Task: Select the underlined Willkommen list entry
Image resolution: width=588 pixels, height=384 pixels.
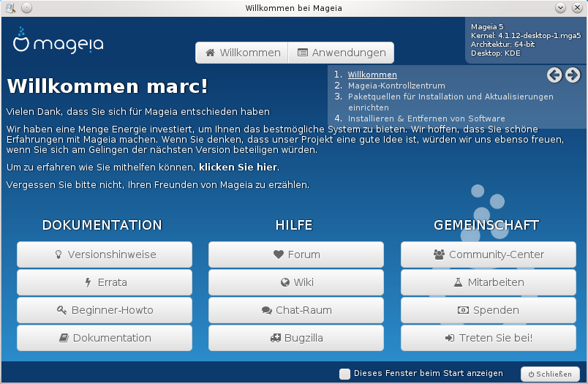Action: tap(372, 75)
